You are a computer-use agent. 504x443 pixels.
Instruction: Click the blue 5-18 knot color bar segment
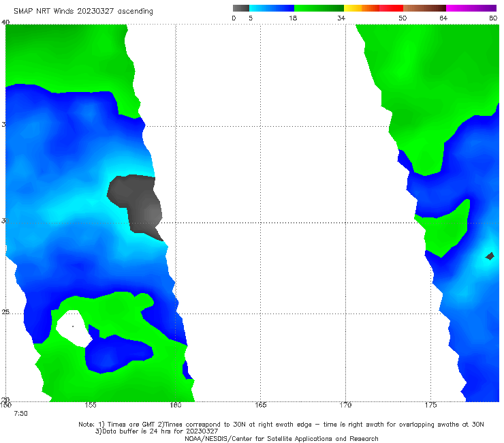pyautogui.click(x=272, y=8)
